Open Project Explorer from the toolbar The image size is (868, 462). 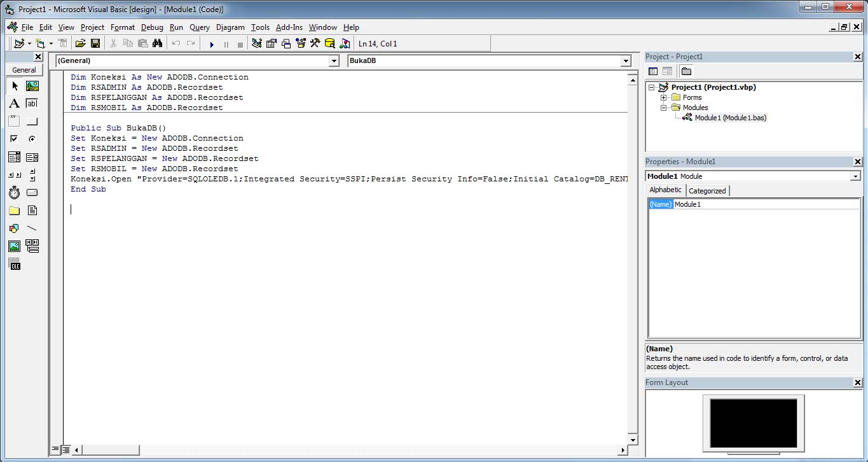coord(257,44)
